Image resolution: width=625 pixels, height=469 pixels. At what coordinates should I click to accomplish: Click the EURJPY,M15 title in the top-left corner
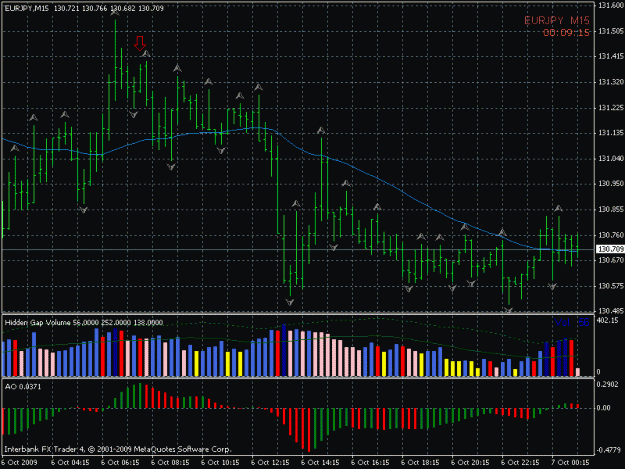(27, 8)
